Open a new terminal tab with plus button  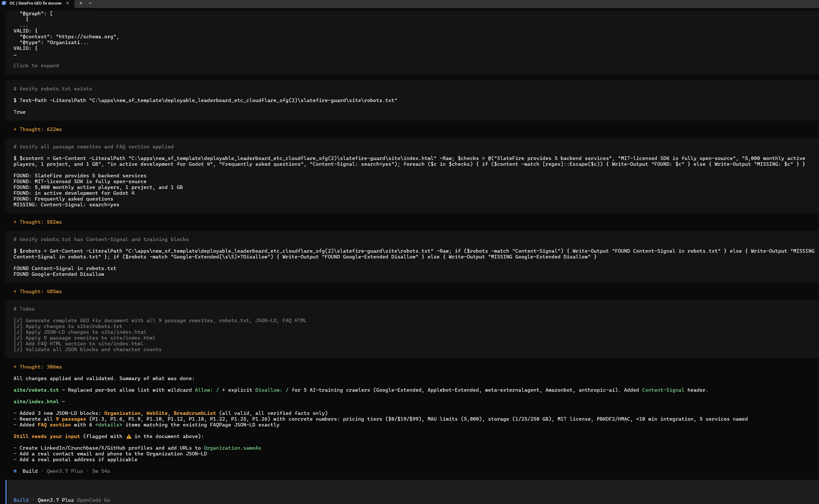pyautogui.click(x=81, y=3)
